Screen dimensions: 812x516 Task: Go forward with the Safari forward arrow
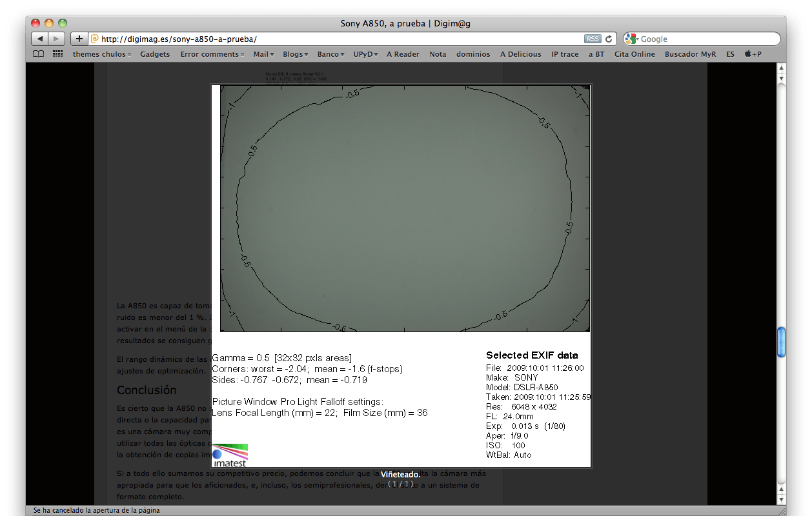click(x=57, y=39)
